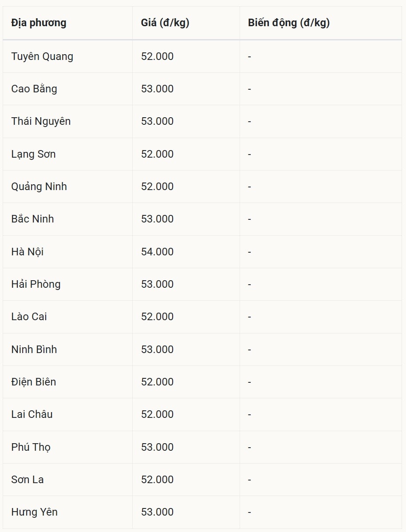Select the Phú Thọ location cell
The image size is (406, 532).
click(31, 447)
